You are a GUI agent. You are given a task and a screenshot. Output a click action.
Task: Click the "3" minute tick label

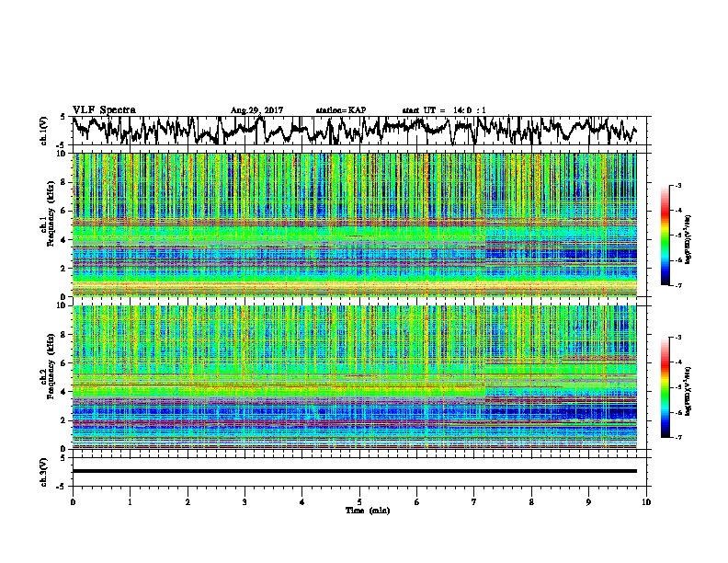(245, 502)
